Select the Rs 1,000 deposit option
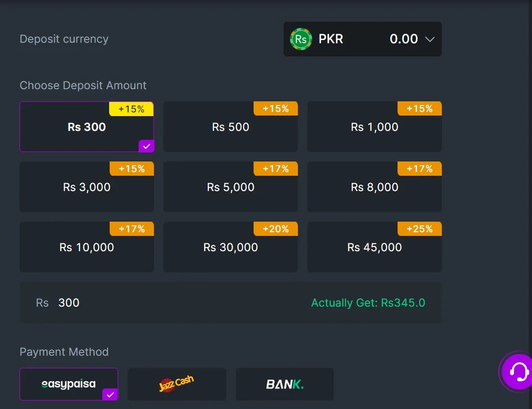532x409 pixels. (x=374, y=127)
